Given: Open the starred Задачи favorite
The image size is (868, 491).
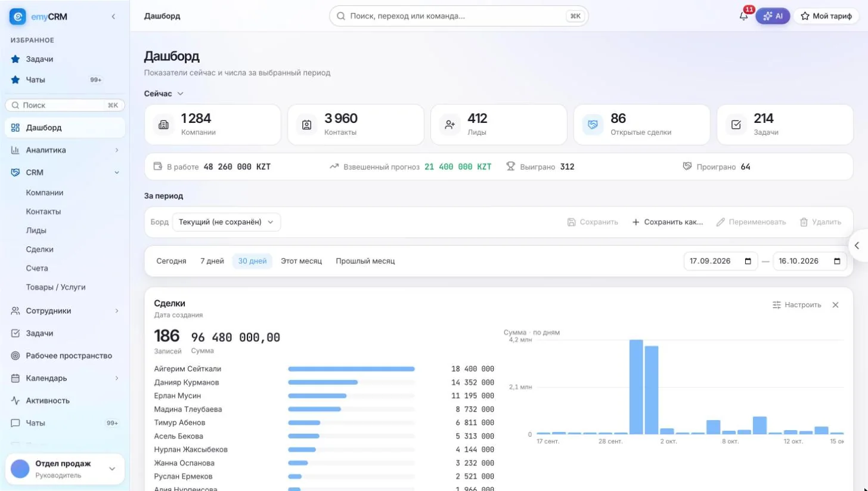Looking at the screenshot, I should (x=65, y=59).
